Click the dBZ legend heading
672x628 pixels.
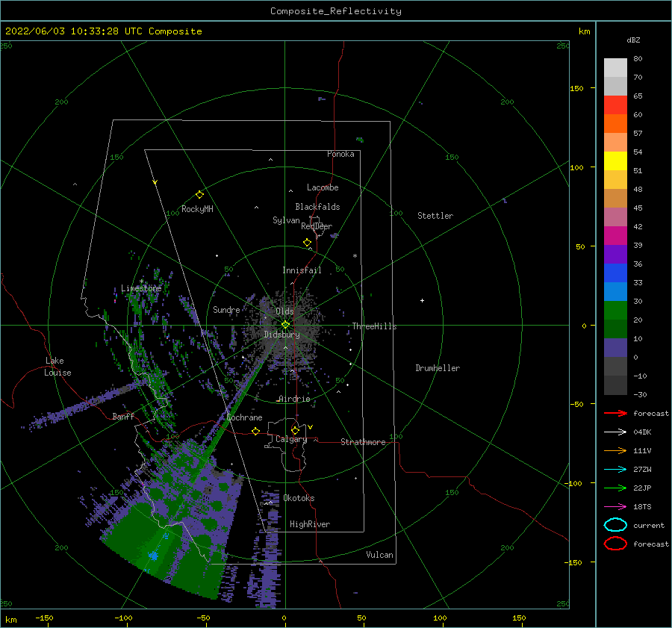coord(633,40)
